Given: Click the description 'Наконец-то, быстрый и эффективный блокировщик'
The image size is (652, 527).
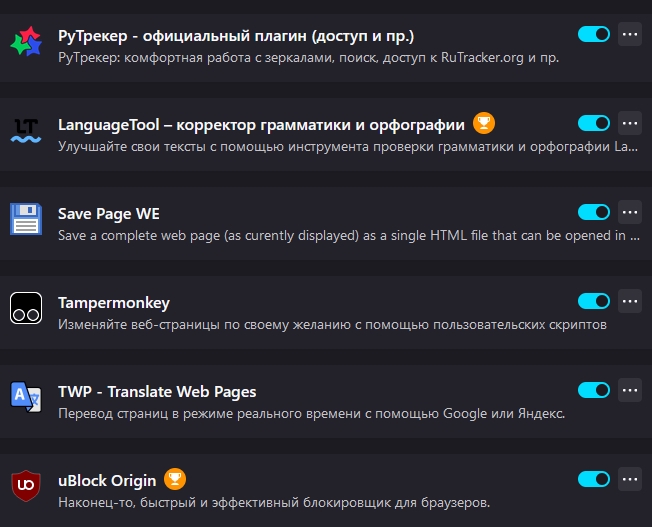Looking at the screenshot, I should [x=274, y=502].
